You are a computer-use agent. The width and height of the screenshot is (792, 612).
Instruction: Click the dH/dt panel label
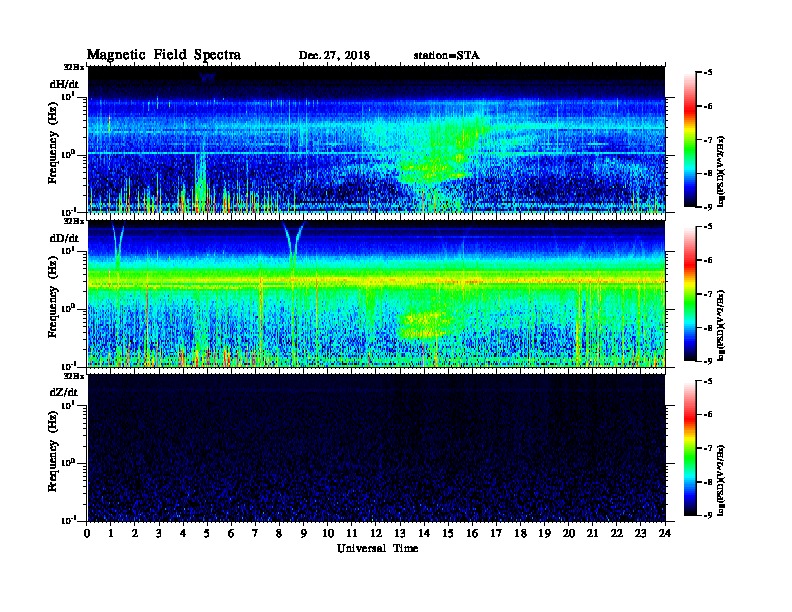(64, 84)
